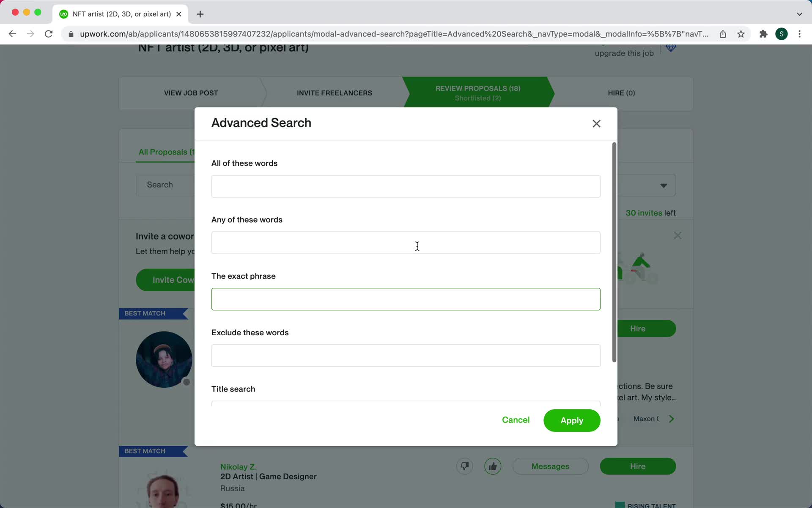Click the browser back navigation arrow
812x508 pixels.
12,33
